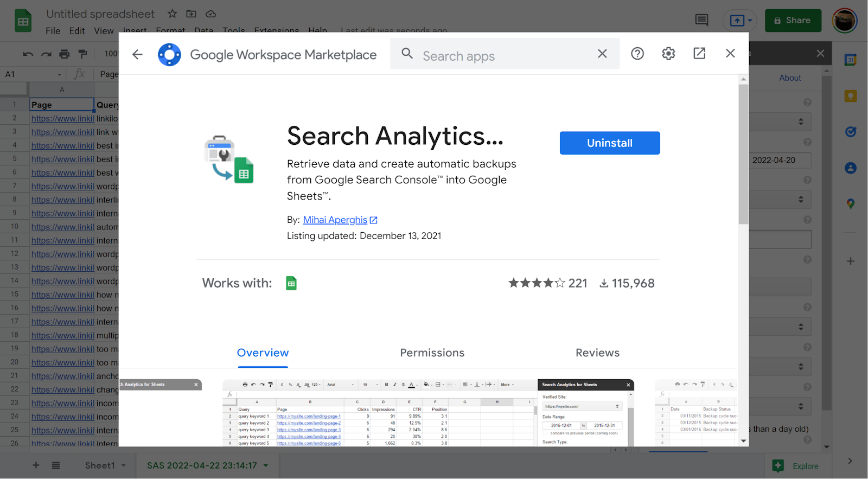Viewport: 868px width, 479px height.
Task: Open Marketplace help icon
Action: [637, 53]
